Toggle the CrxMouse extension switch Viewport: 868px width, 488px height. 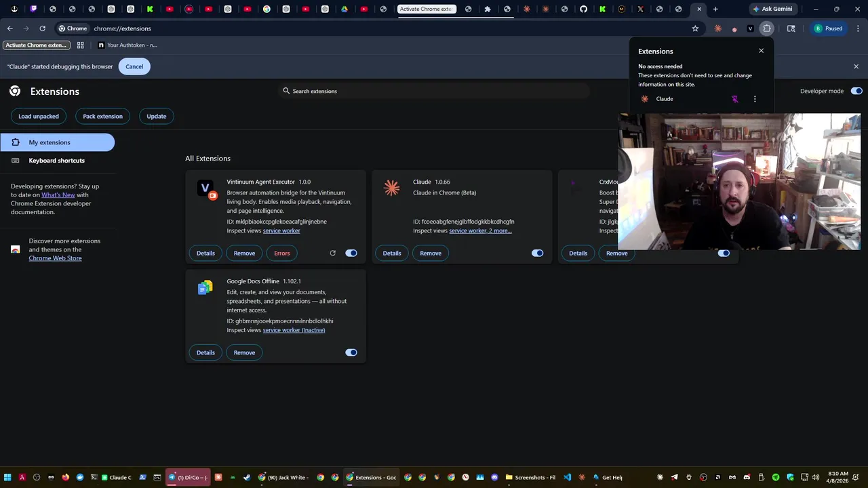click(x=724, y=253)
